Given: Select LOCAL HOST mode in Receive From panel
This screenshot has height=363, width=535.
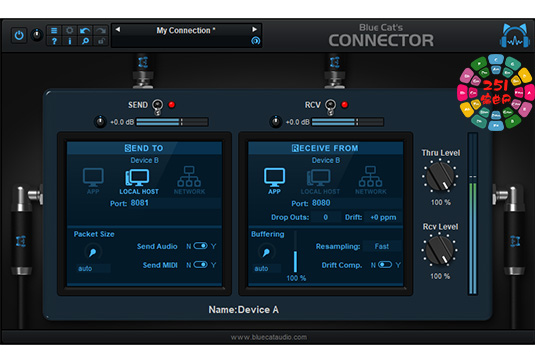Looking at the screenshot, I should tap(320, 182).
